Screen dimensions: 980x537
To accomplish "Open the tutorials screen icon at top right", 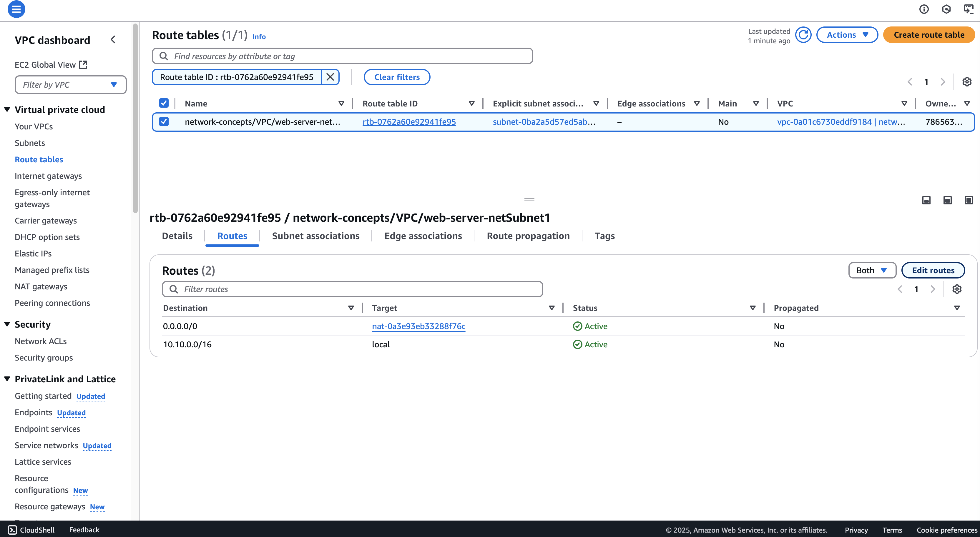I will (969, 9).
